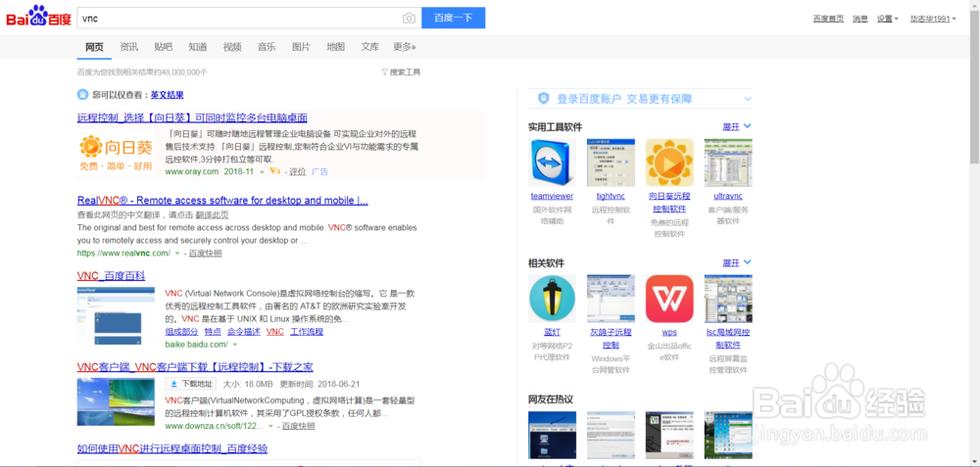Open the VNC_百度百科 result
This screenshot has width=980, height=467.
tap(112, 275)
